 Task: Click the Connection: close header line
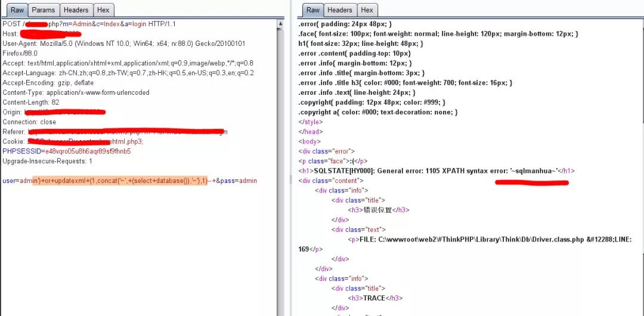coord(29,122)
